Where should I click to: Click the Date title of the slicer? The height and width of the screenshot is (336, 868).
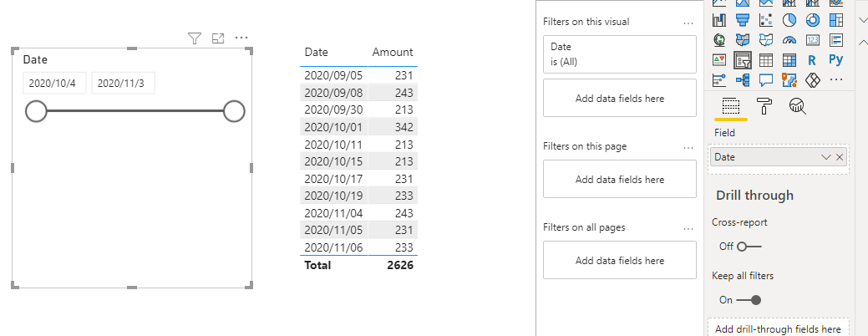[x=35, y=60]
